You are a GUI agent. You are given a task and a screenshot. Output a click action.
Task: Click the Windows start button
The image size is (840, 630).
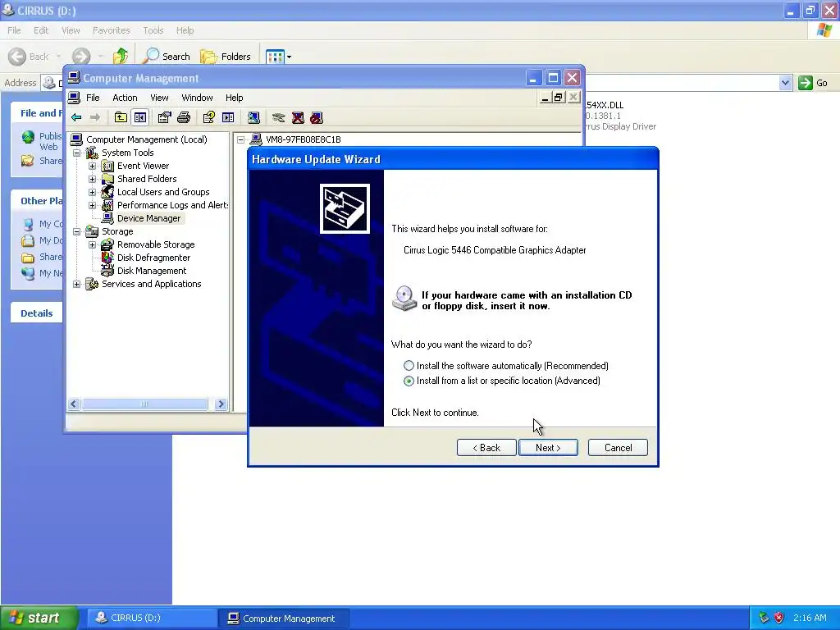click(x=39, y=618)
